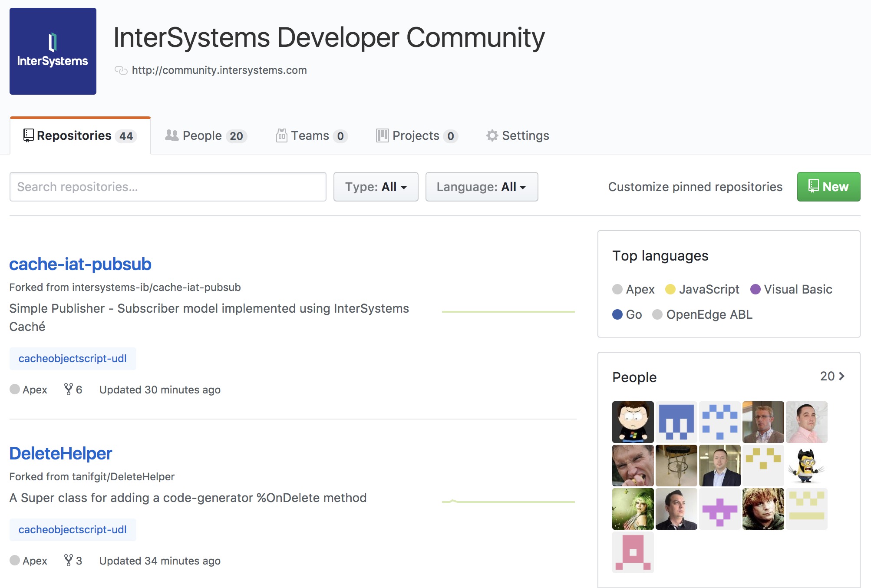Click the South Park character avatar
Viewport: 871px width, 588px height.
[633, 422]
